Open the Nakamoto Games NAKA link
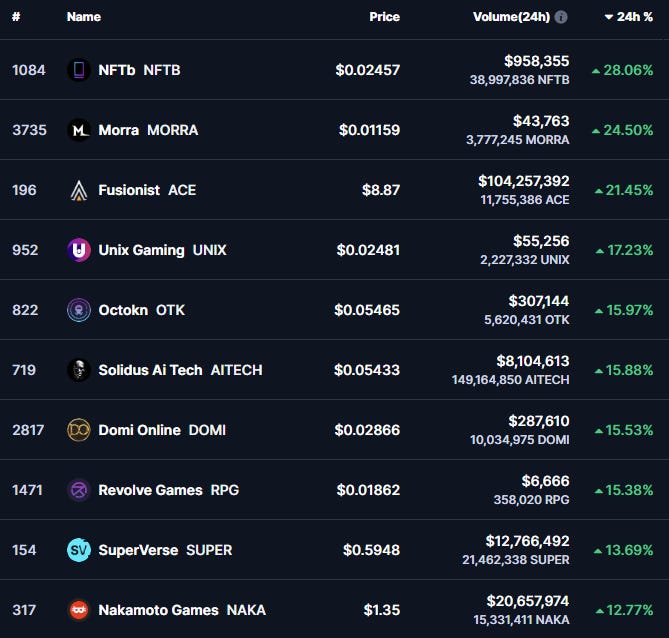 pyautogui.click(x=182, y=610)
